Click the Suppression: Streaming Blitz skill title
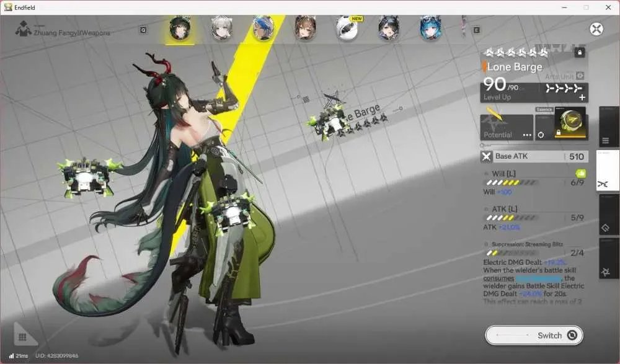 [527, 244]
